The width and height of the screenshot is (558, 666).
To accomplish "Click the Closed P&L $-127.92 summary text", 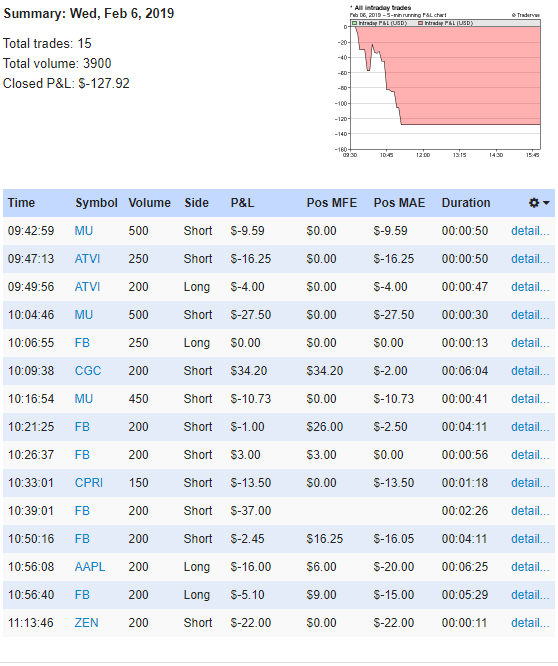I will [66, 84].
